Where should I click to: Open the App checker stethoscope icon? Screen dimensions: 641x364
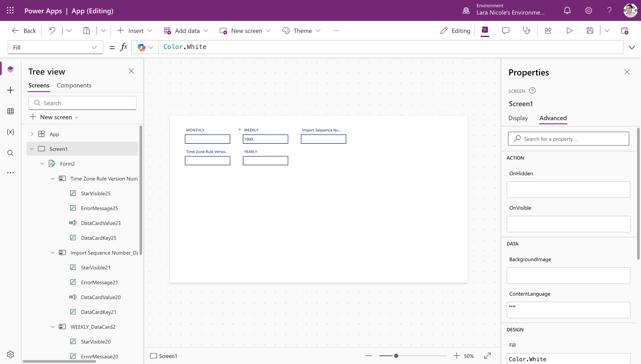tap(527, 31)
